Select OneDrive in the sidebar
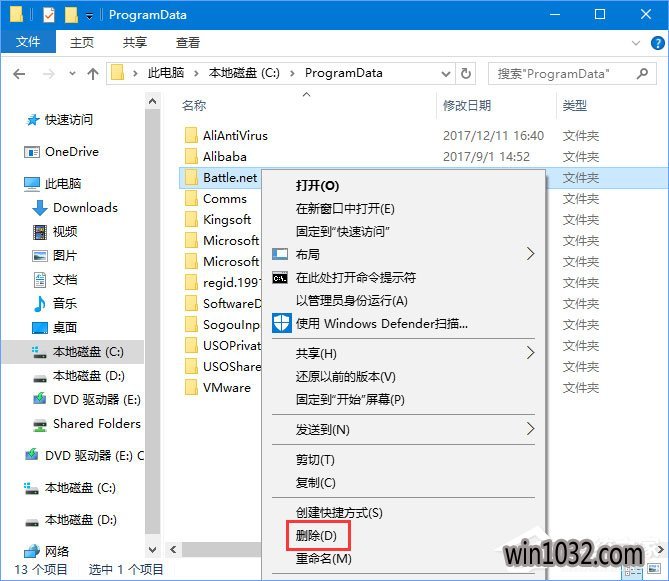The height and width of the screenshot is (581, 669). [71, 151]
